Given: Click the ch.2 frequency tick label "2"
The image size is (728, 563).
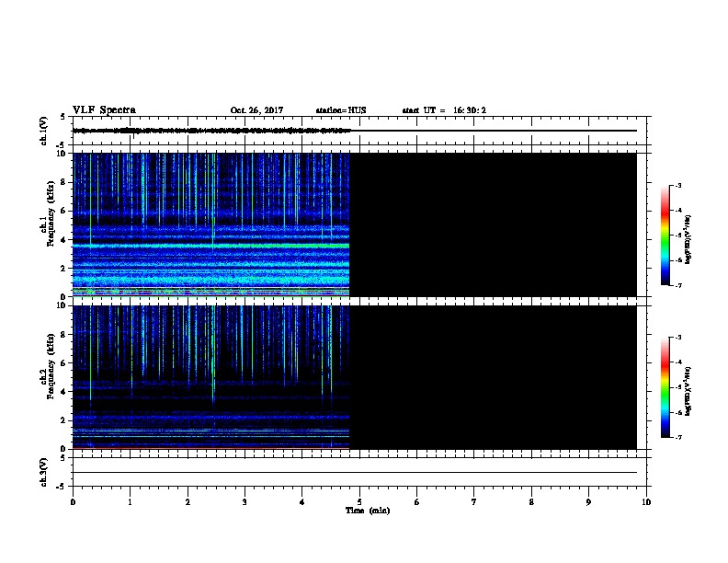Looking at the screenshot, I should click(63, 420).
